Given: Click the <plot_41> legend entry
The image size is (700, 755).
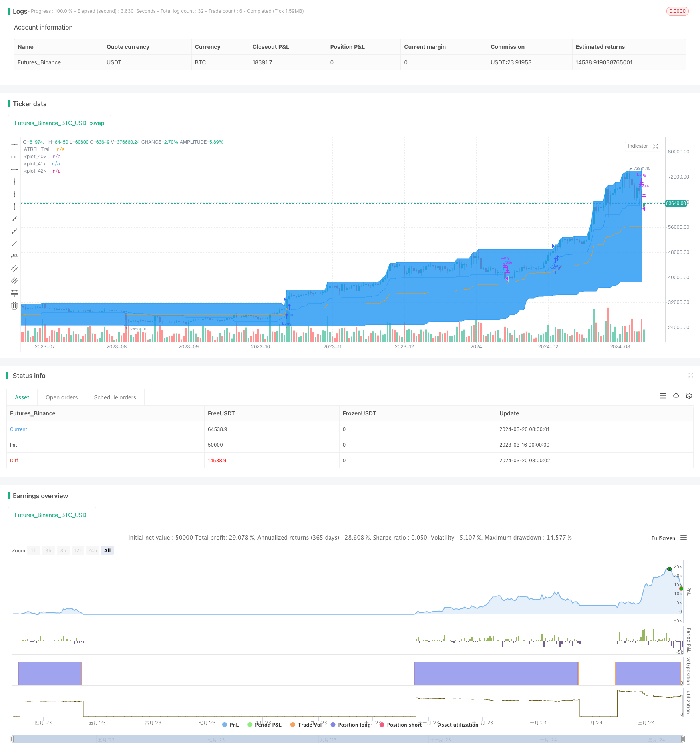Looking at the screenshot, I should (x=35, y=164).
